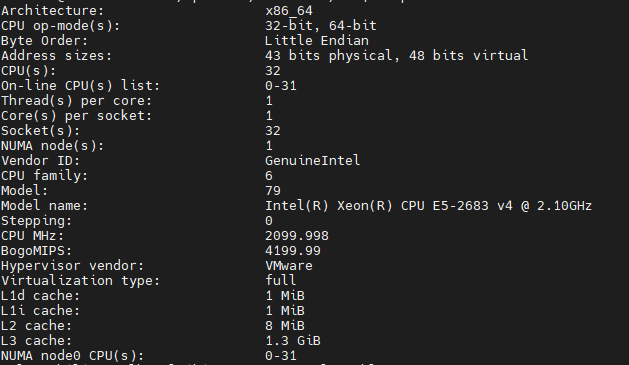Click the 'full' virtualization type value
629x365 pixels.
tap(281, 280)
